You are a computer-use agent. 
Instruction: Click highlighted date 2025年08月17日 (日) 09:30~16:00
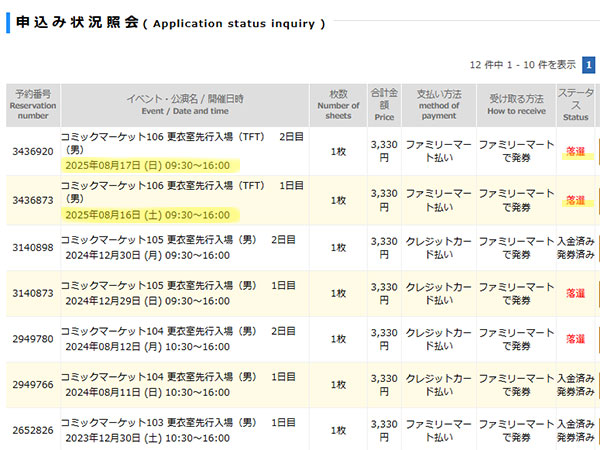coord(148,166)
